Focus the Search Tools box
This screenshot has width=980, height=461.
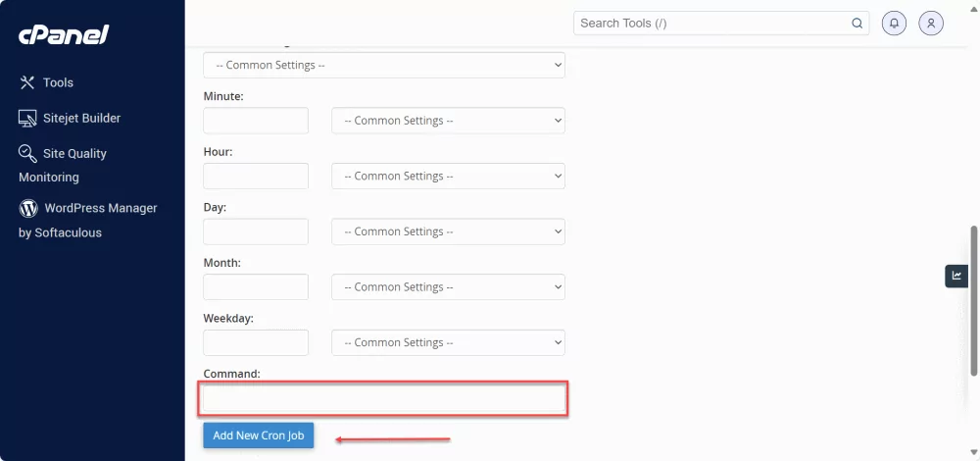pos(710,24)
